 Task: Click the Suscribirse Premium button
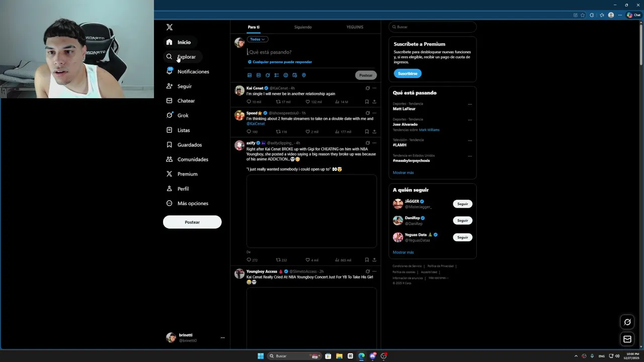(408, 73)
